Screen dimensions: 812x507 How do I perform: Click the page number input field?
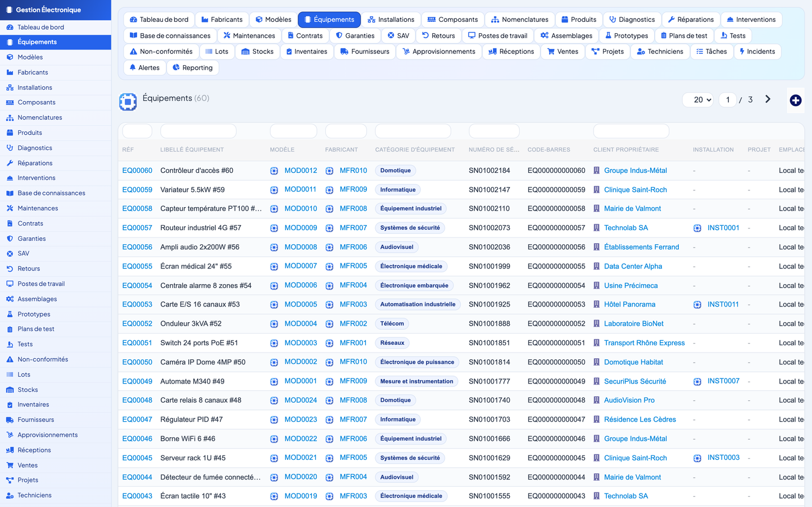pyautogui.click(x=727, y=99)
